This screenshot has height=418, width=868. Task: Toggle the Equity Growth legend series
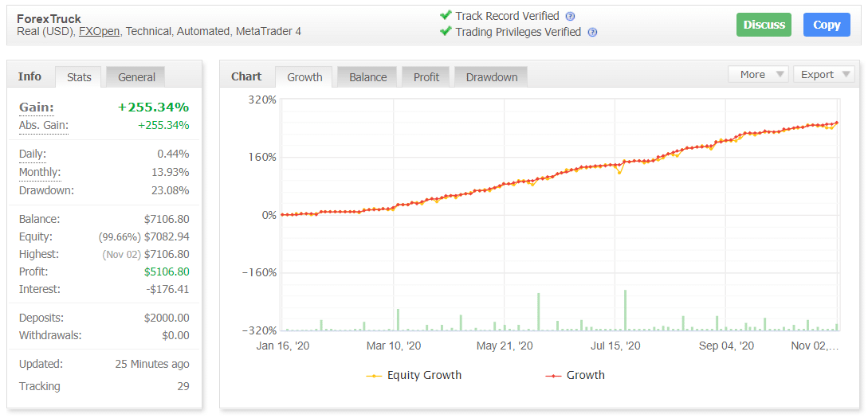point(414,376)
